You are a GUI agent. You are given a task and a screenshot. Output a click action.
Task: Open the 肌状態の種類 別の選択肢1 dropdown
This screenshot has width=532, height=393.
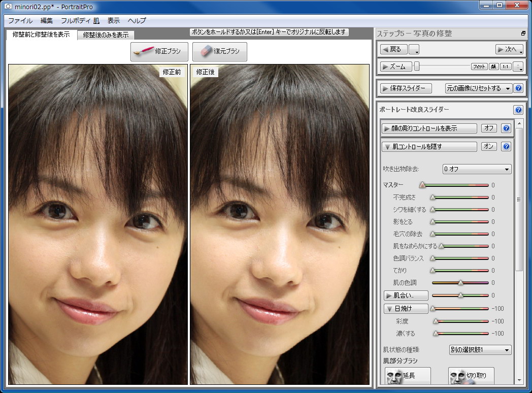pos(480,349)
